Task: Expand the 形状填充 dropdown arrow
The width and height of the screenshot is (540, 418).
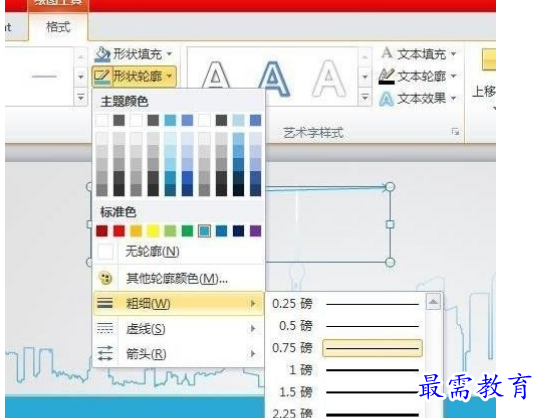Action: pos(169,54)
